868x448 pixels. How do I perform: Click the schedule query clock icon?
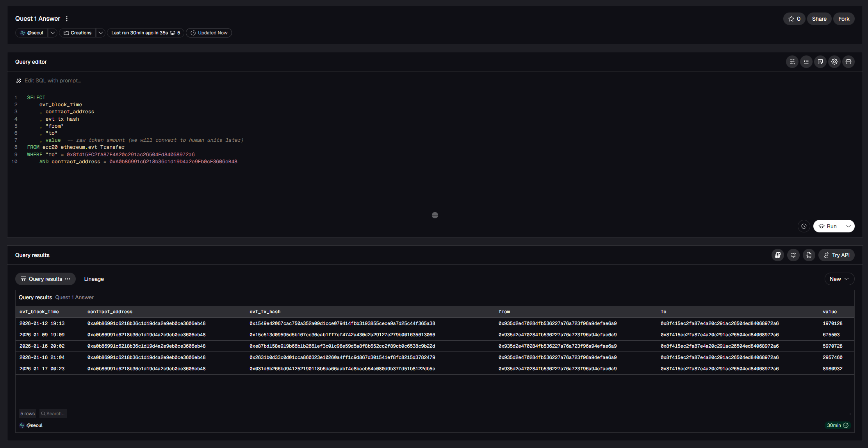(x=804, y=226)
